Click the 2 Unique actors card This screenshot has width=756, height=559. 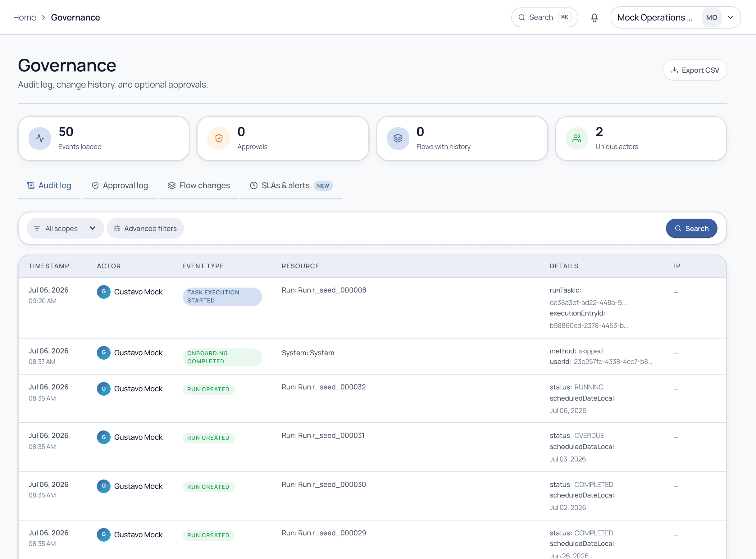(641, 139)
